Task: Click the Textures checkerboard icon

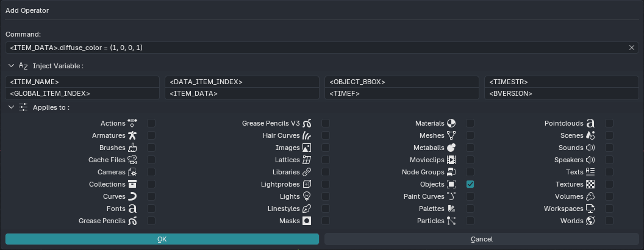Action: click(590, 184)
